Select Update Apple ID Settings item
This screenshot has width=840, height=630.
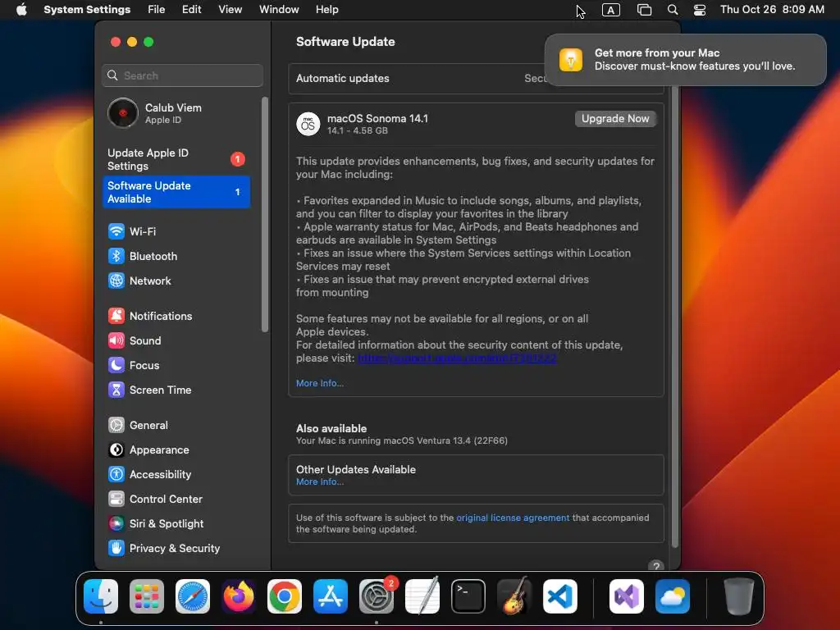176,159
